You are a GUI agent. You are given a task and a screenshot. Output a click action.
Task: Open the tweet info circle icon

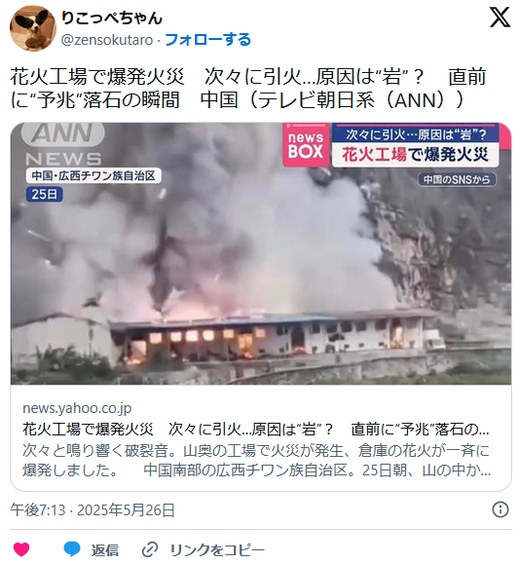500,510
